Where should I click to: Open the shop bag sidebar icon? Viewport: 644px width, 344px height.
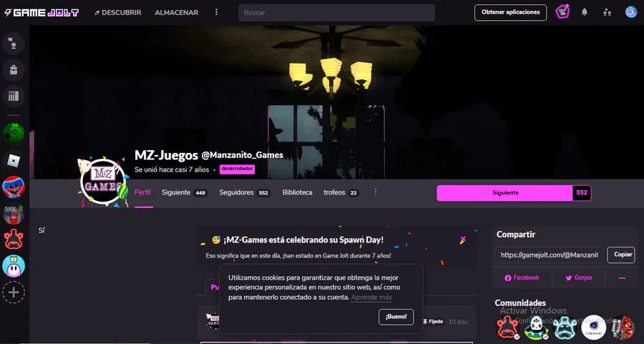(x=14, y=70)
